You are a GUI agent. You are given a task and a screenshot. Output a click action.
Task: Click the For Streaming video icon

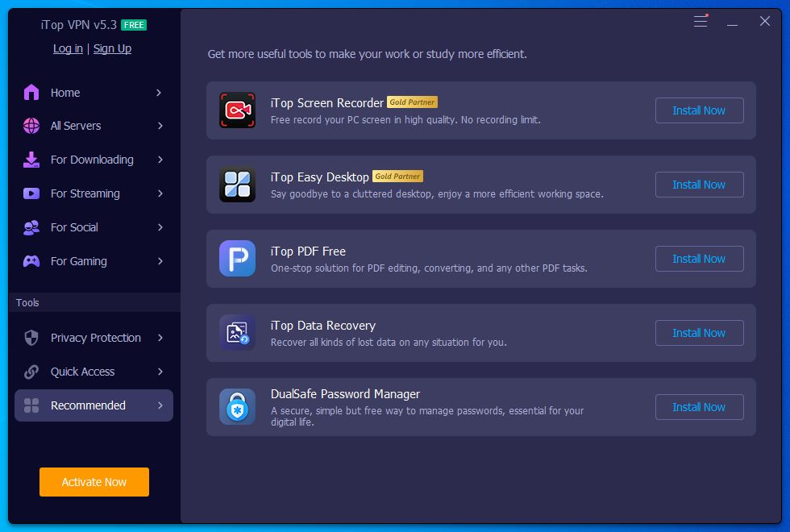[x=31, y=193]
